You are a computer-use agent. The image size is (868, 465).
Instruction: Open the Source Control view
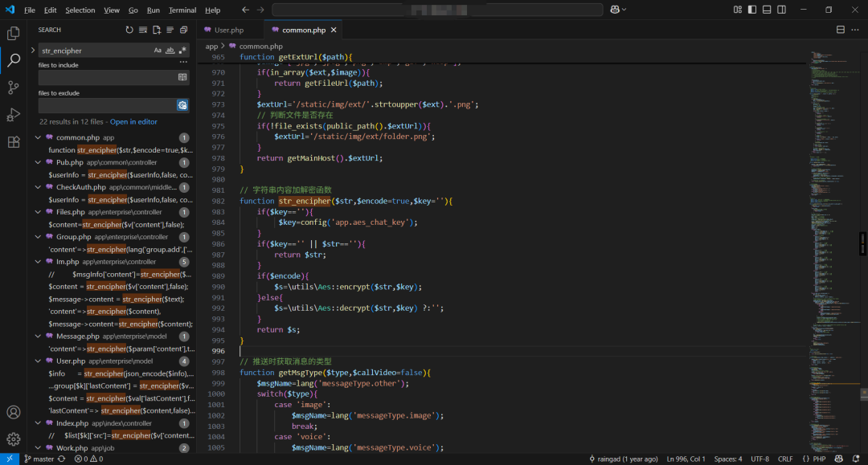click(14, 88)
